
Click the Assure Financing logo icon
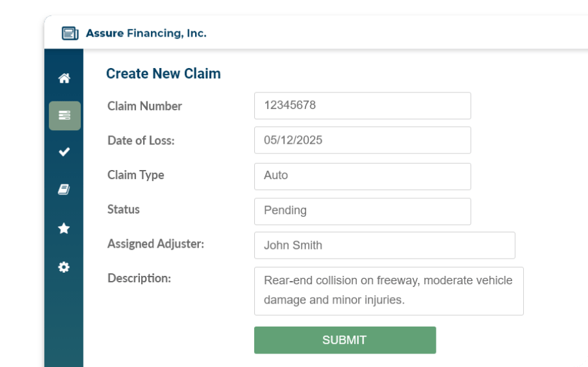click(70, 33)
